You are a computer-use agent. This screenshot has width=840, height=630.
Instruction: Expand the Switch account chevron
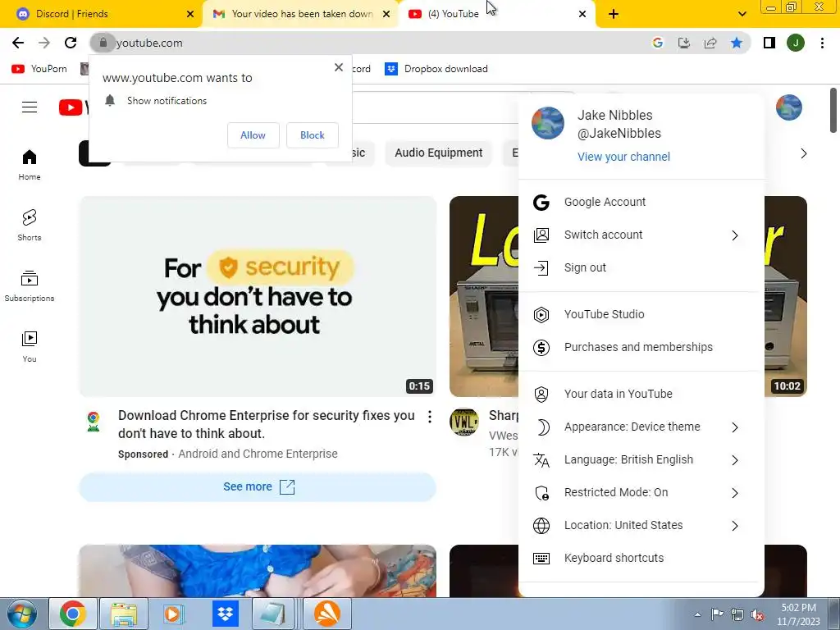(735, 235)
